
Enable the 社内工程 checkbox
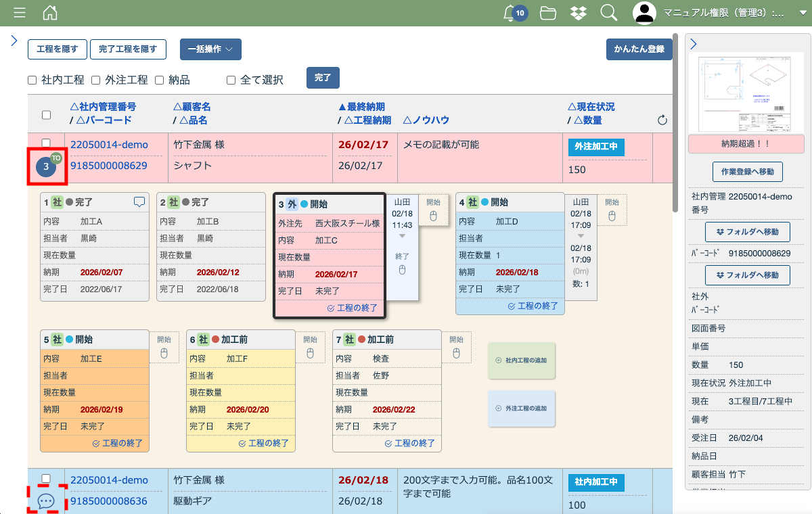(32, 80)
